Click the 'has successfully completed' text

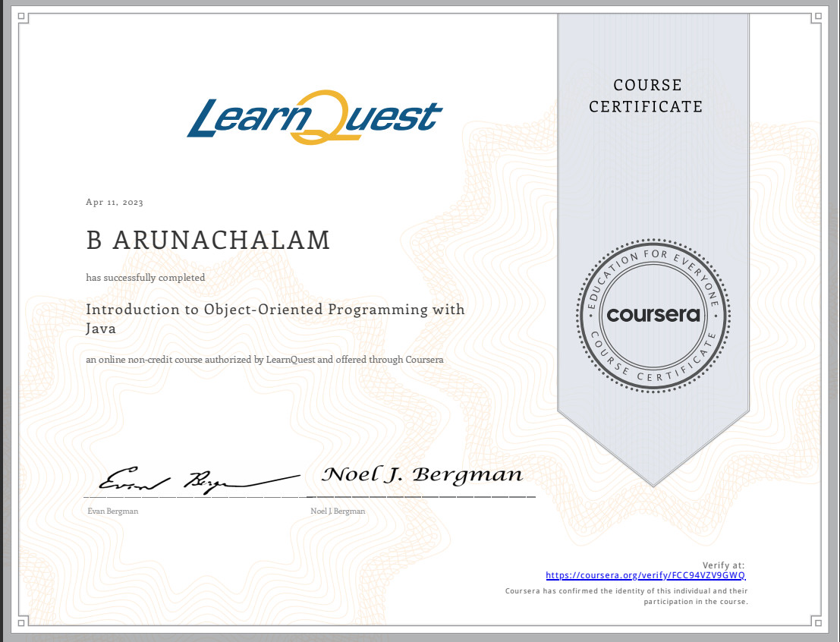145,278
